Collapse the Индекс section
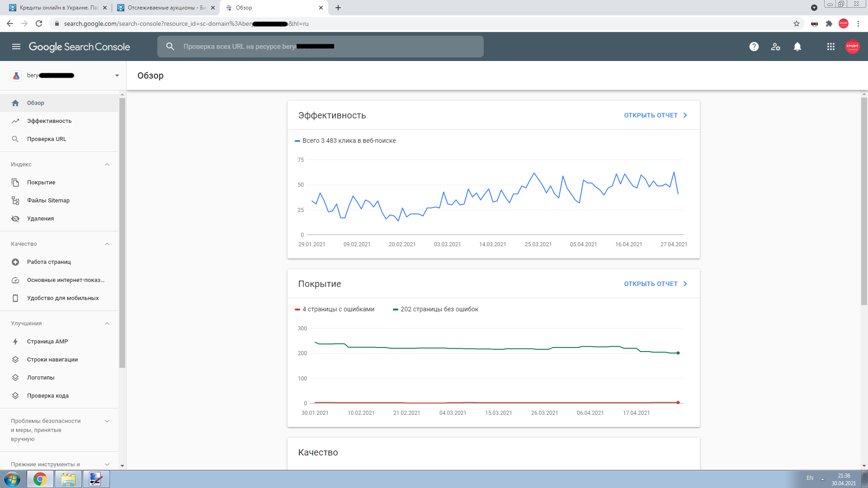868x488 pixels. [x=107, y=164]
